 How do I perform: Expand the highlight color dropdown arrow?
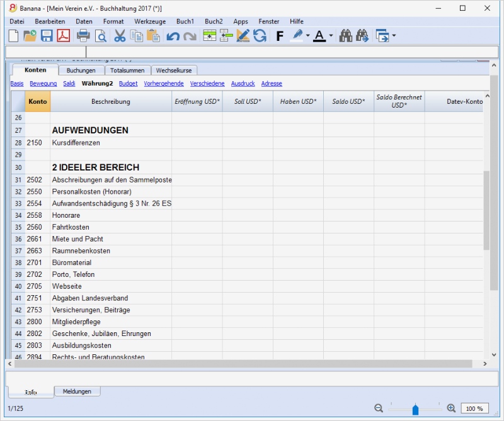click(307, 36)
